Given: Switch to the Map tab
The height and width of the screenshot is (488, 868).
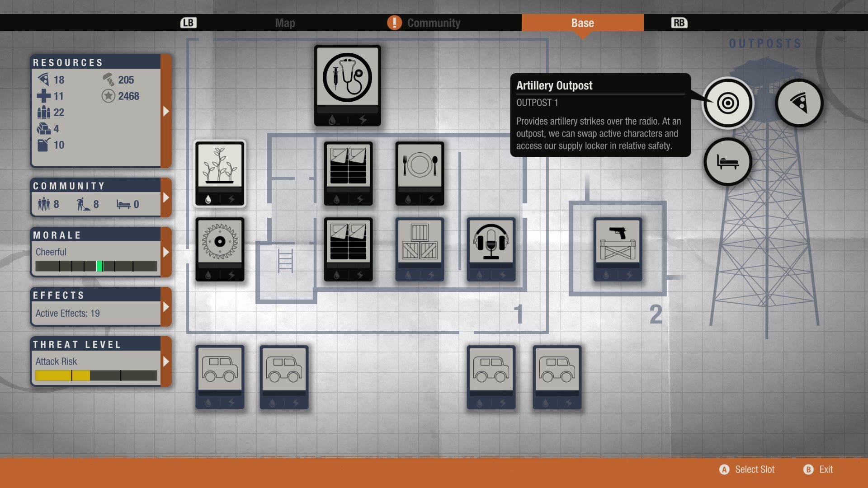Looking at the screenshot, I should 285,23.
